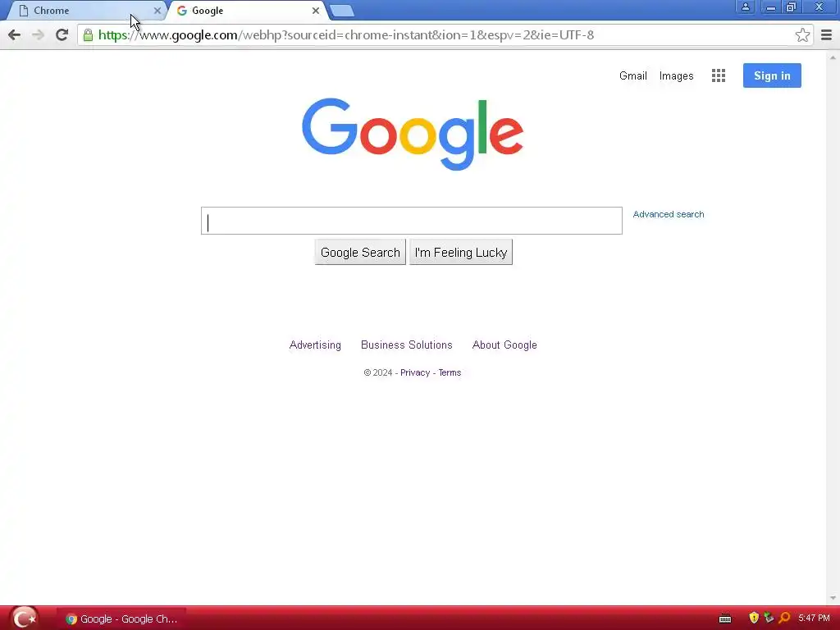
Task: Open Advanced search
Action: tap(668, 214)
